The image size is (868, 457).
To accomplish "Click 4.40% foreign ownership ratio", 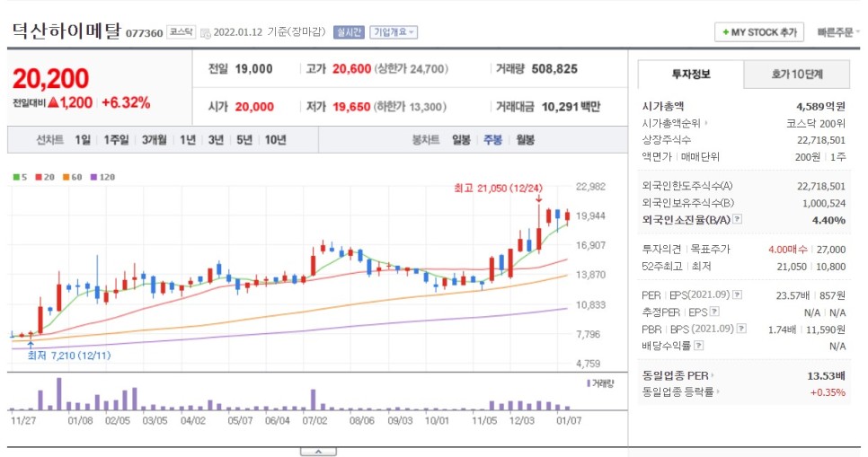I will 828,220.
